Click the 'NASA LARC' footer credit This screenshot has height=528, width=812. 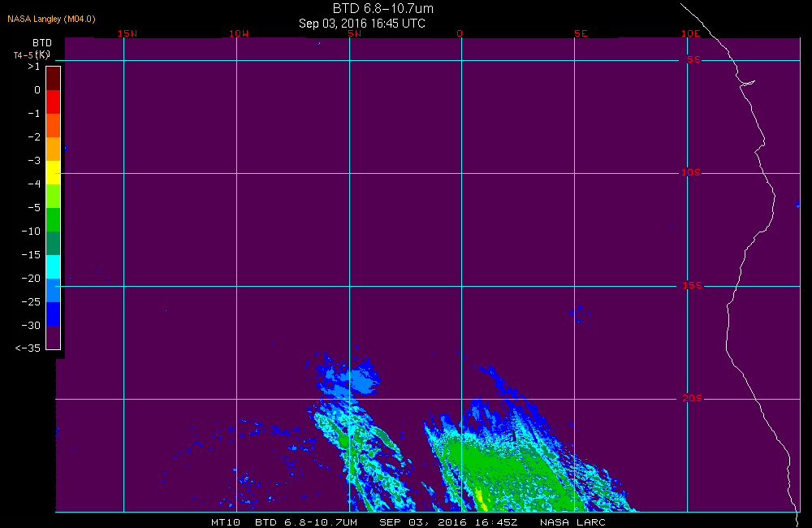coord(572,522)
